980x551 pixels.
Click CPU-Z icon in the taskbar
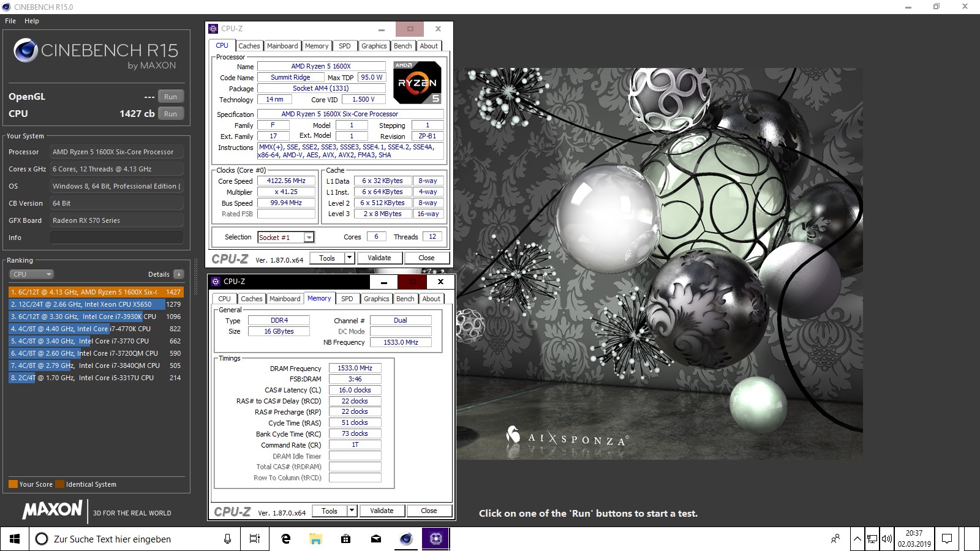[x=435, y=539]
